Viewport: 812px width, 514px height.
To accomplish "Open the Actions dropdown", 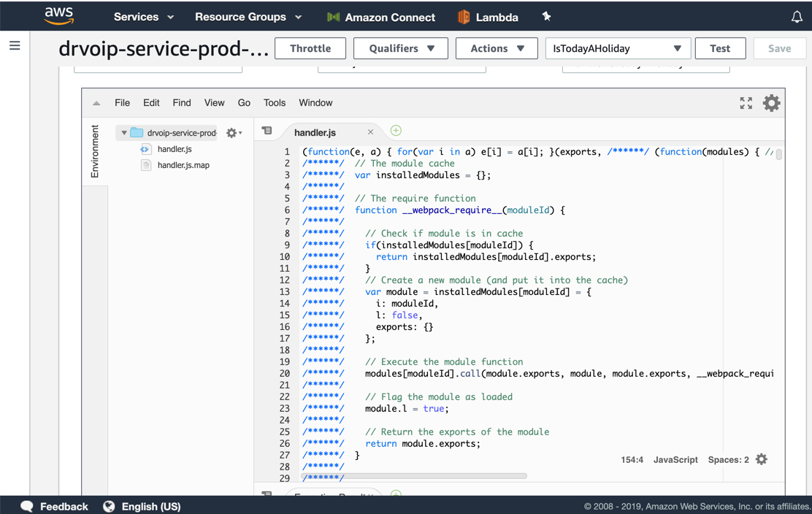I will click(x=497, y=48).
